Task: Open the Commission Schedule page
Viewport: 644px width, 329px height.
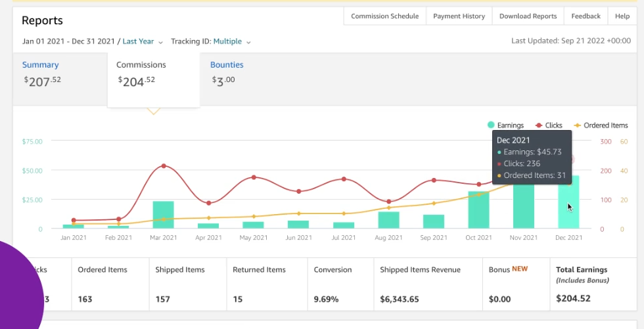Action: click(x=385, y=16)
